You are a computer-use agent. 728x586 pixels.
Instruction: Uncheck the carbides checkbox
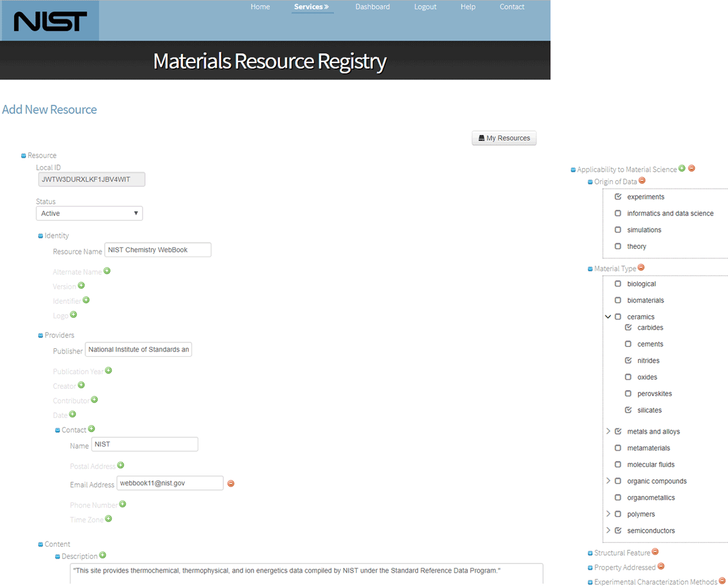click(629, 328)
